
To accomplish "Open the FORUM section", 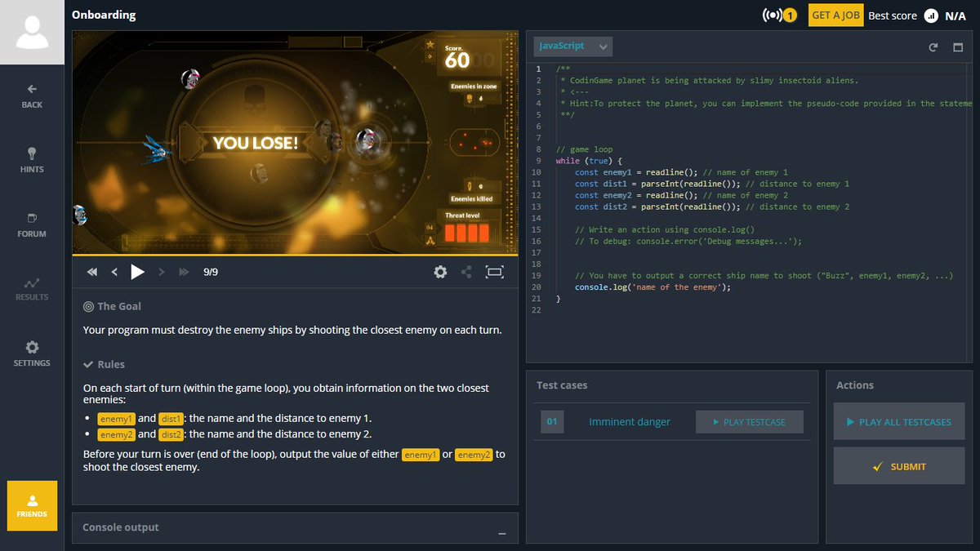I will coord(32,224).
